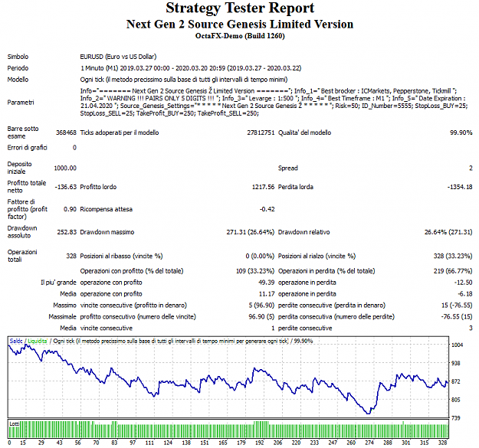Image resolution: width=479 pixels, height=448 pixels.
Task: Click the 'Qualita' del modello' label
Action: (x=304, y=132)
